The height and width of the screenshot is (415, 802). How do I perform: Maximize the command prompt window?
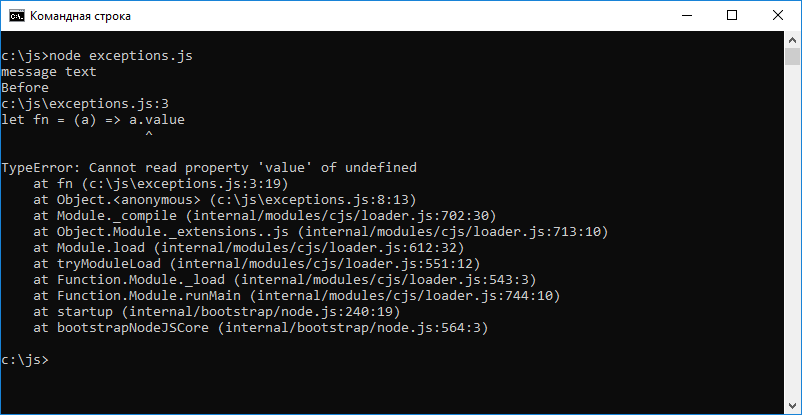tap(732, 16)
